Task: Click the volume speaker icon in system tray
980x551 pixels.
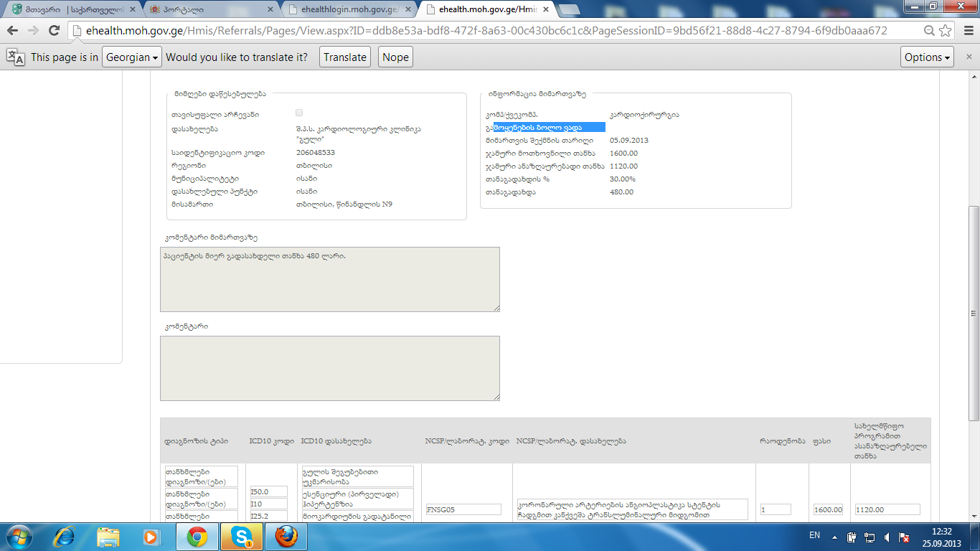Action: [x=887, y=537]
